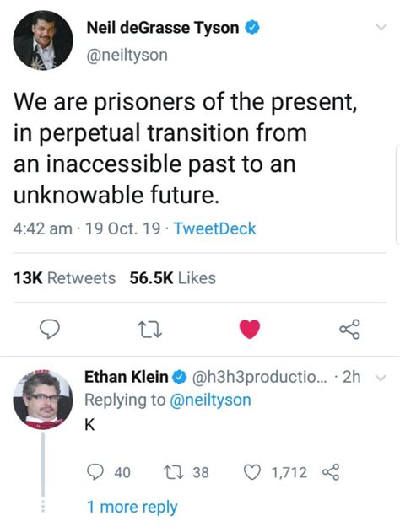
Task: Open the @neiltyson mention in the reply
Action: click(210, 400)
